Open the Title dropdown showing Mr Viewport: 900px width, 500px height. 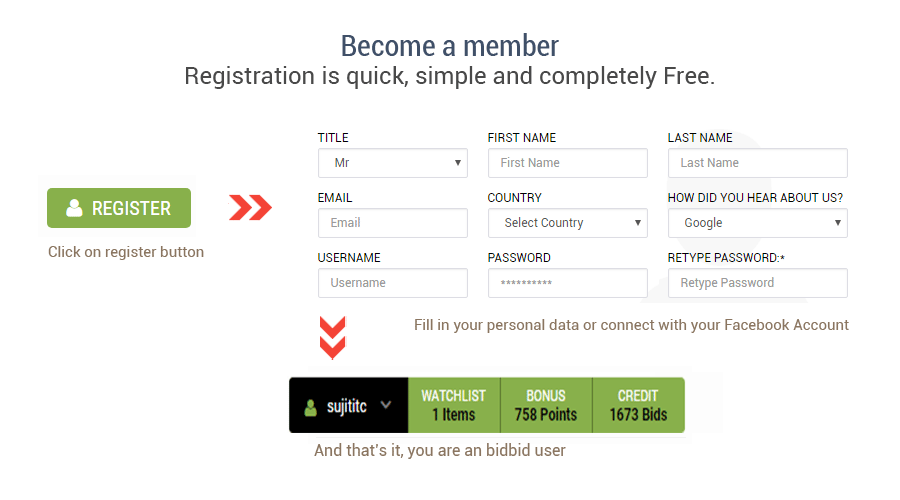click(x=393, y=163)
